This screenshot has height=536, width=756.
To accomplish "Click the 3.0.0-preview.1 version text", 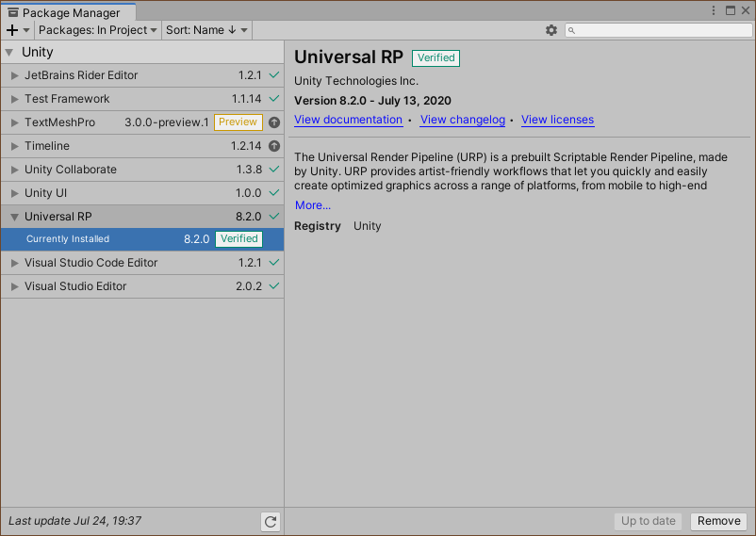I will (167, 122).
